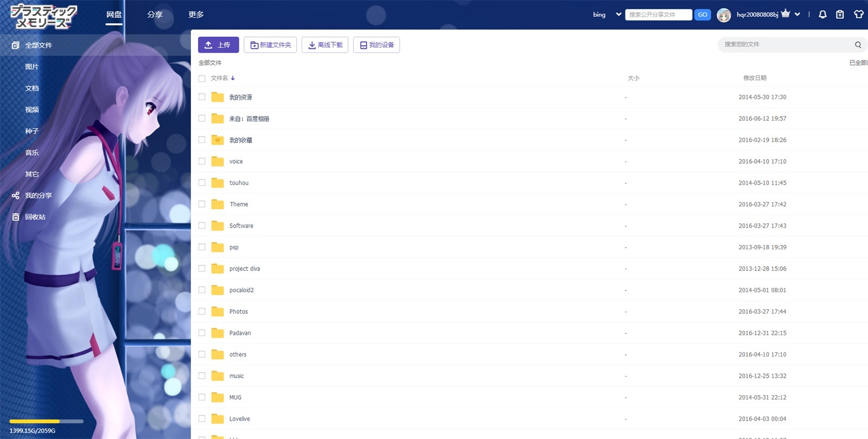Check the 我的资源 row checkbox
The image size is (868, 439).
click(202, 97)
